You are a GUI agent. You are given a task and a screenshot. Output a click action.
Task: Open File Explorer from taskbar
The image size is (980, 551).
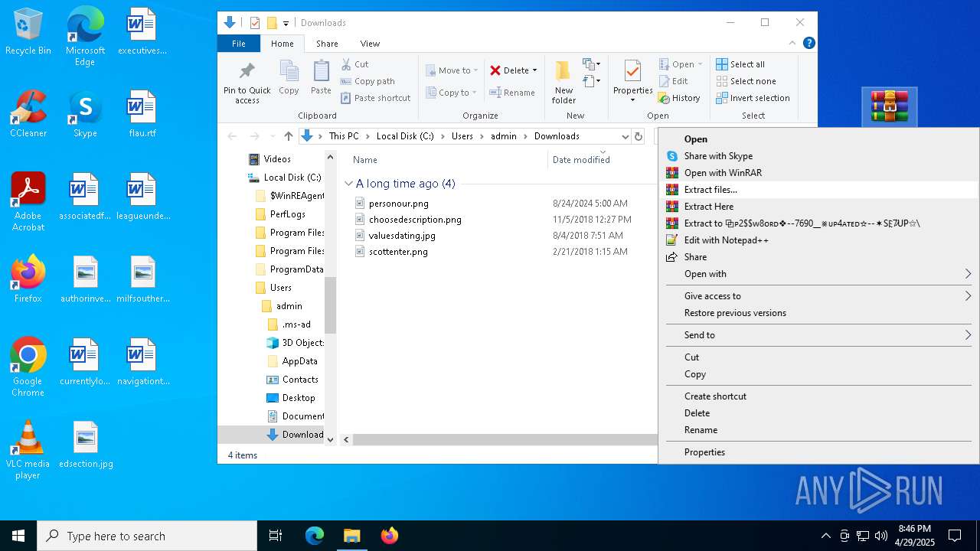point(351,536)
